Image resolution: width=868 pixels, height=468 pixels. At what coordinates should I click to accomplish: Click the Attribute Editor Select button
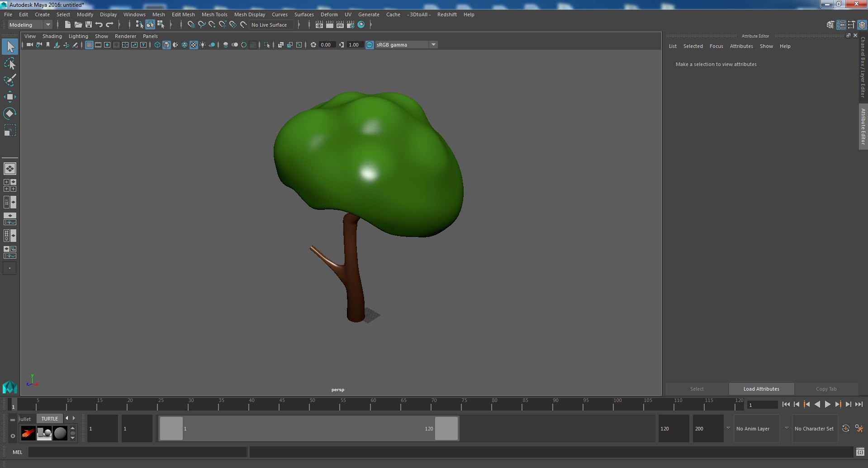[697, 389]
